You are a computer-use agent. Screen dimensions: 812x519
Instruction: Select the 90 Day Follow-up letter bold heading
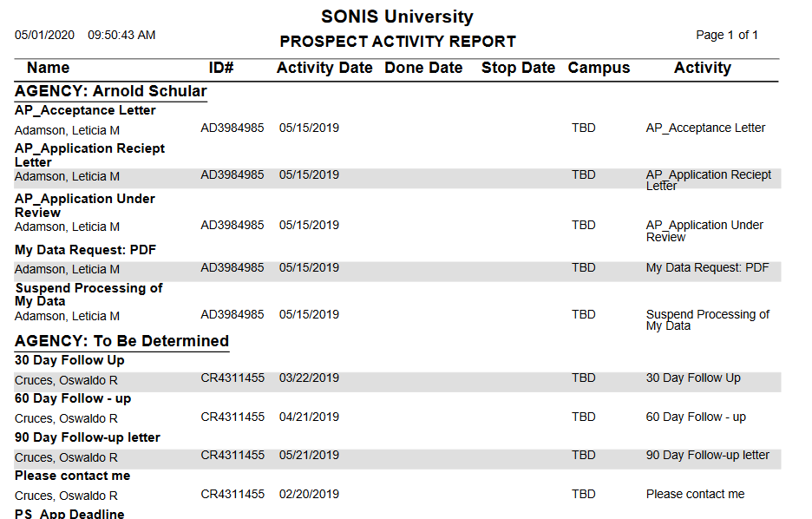tap(88, 437)
